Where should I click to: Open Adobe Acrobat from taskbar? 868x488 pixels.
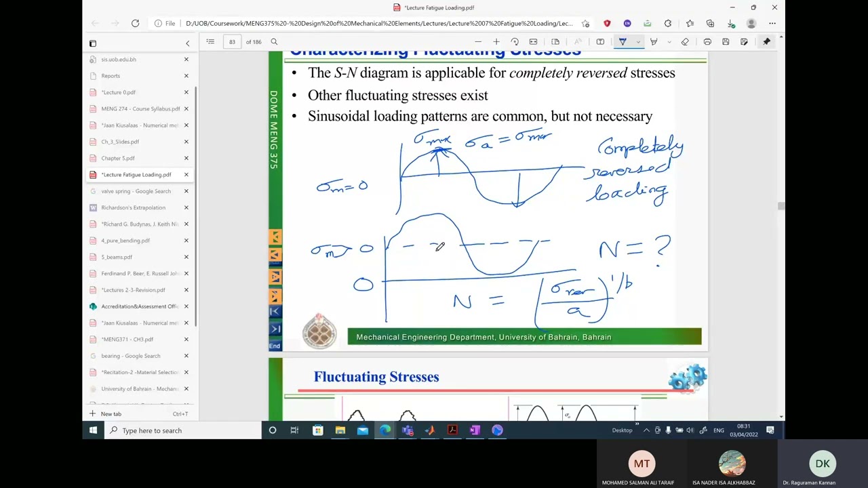tap(452, 430)
